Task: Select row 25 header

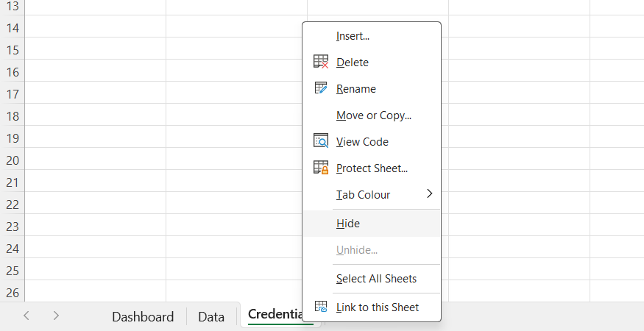Action: pos(13,271)
